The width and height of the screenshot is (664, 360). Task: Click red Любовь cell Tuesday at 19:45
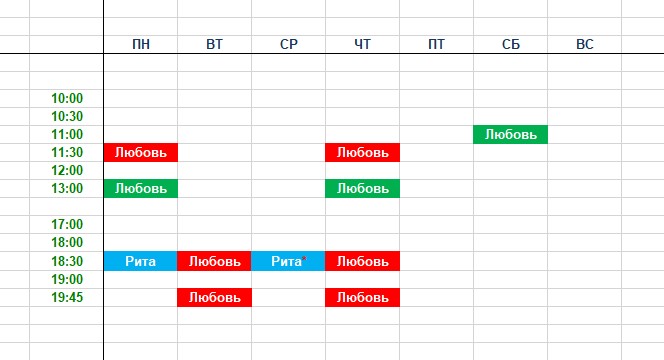(x=214, y=297)
